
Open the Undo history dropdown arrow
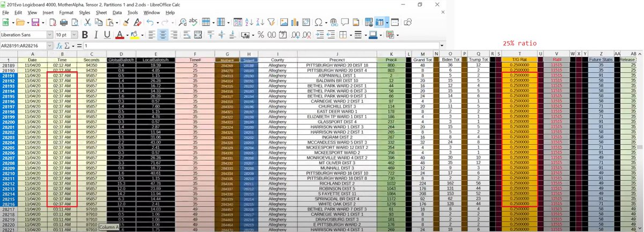pyautogui.click(x=158, y=23)
